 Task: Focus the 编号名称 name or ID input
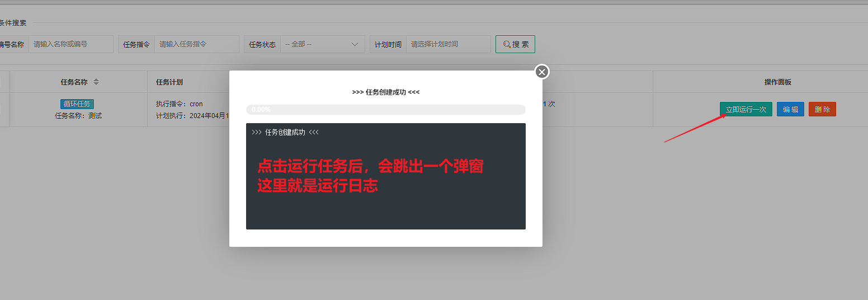70,44
